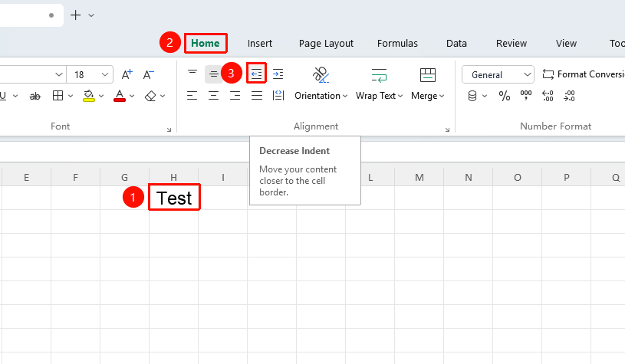This screenshot has width=625, height=364.
Task: Apply comma thousands separator style
Action: (526, 96)
